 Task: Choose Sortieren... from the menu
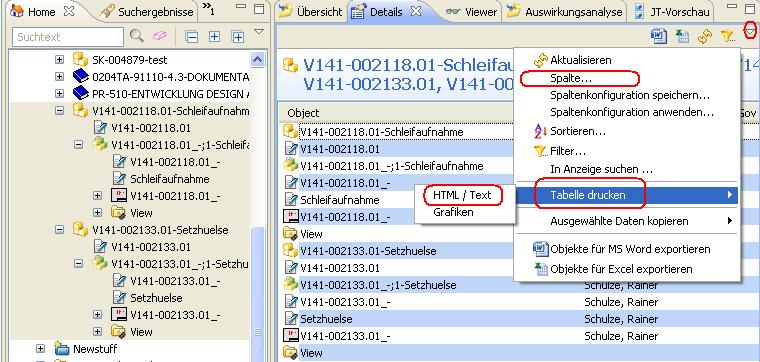click(578, 131)
